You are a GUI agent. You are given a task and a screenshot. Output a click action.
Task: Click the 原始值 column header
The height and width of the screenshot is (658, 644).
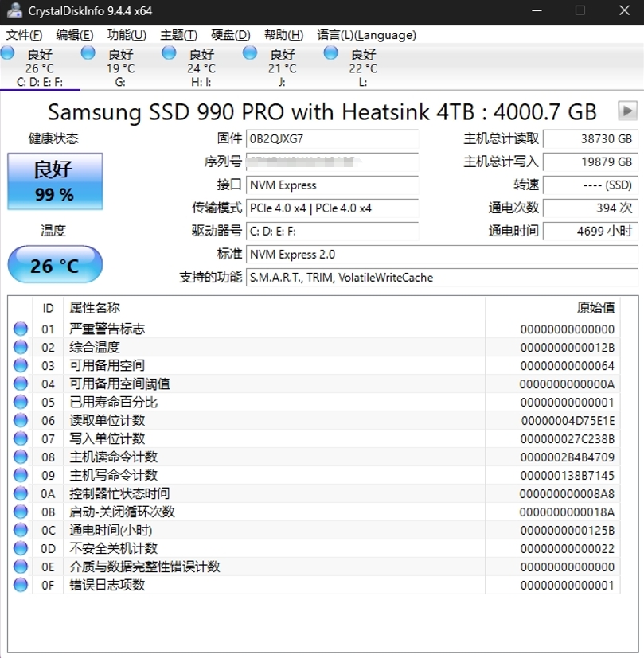553,308
